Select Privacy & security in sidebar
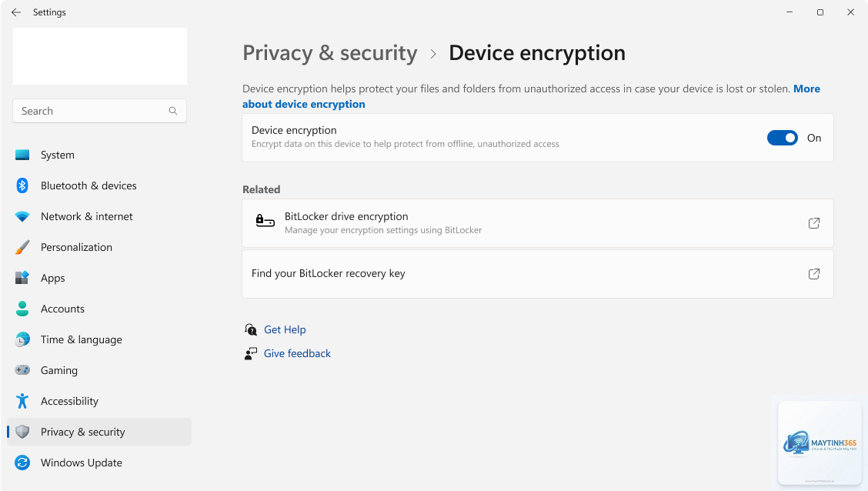 [99, 432]
